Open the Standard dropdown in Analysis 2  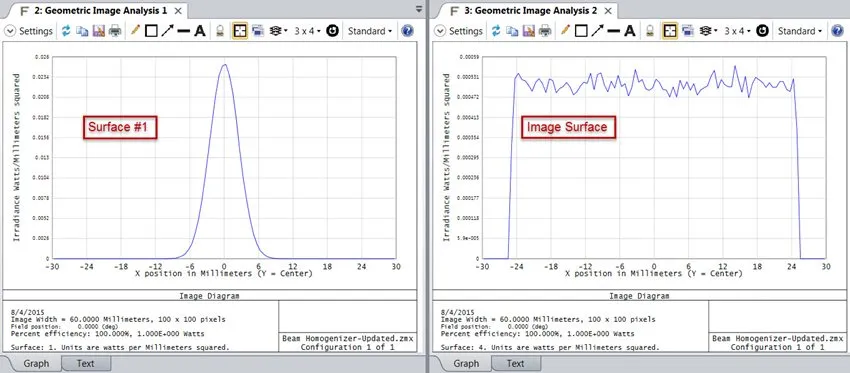click(800, 31)
